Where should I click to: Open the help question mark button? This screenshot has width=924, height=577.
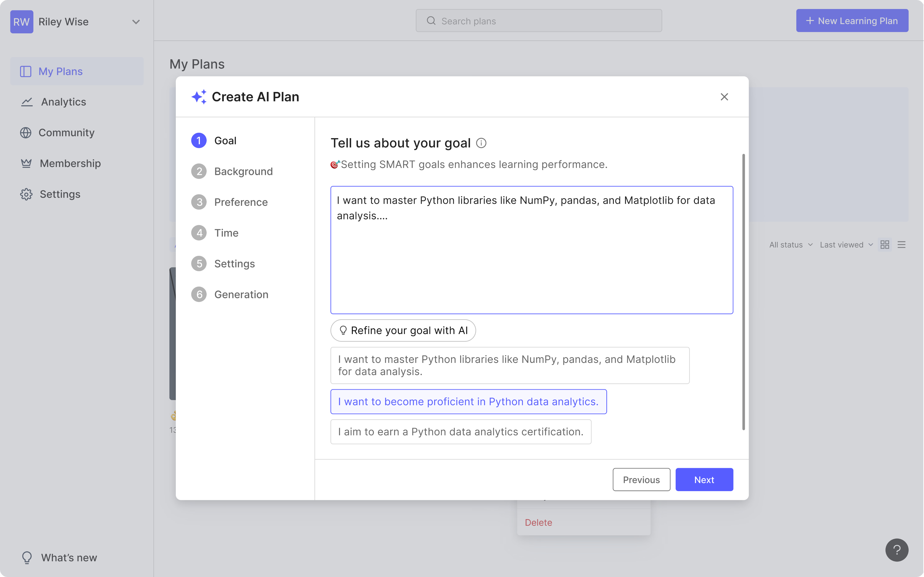click(897, 550)
